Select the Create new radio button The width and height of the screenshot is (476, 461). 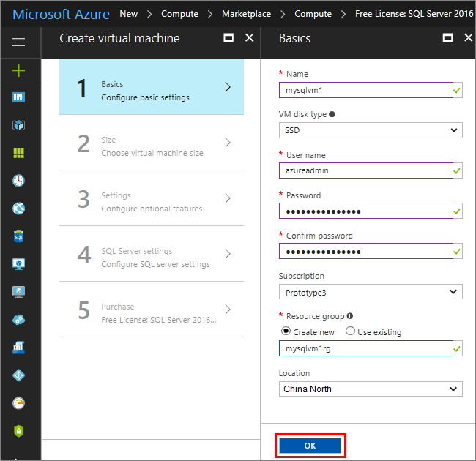click(x=286, y=331)
